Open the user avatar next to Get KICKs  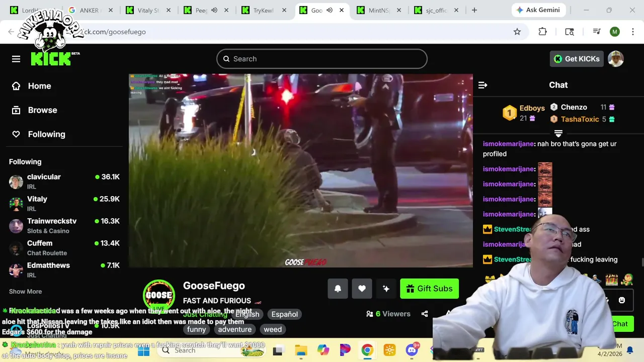point(616,59)
